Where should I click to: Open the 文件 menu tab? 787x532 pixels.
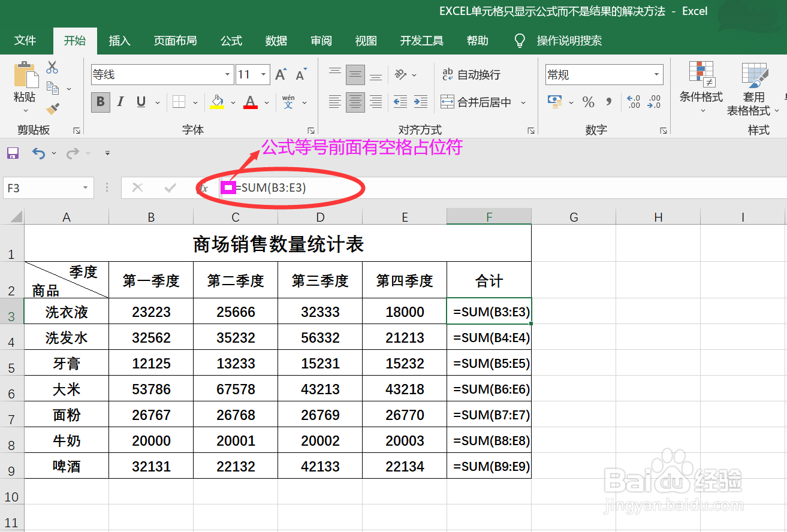click(x=25, y=41)
